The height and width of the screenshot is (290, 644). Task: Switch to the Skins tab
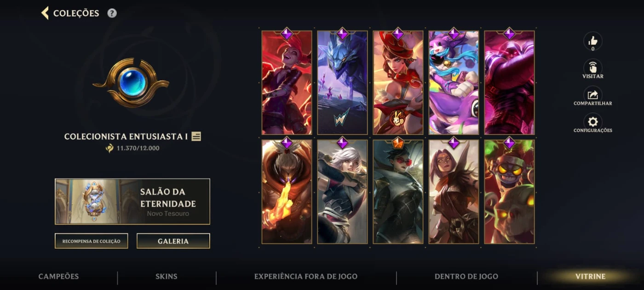click(166, 277)
